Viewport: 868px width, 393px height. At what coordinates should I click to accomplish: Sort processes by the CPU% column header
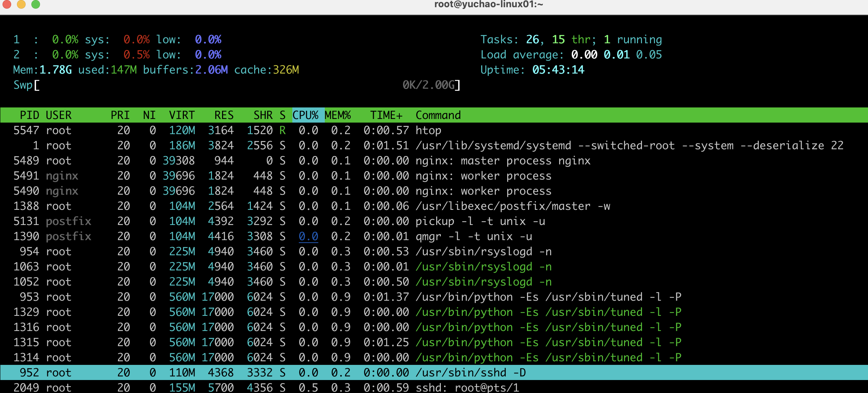click(x=306, y=115)
